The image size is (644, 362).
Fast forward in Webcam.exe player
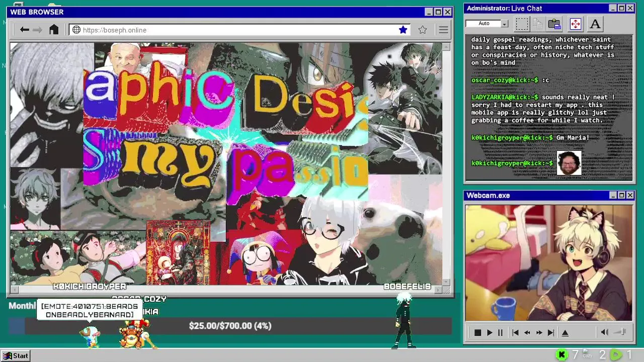tap(539, 332)
